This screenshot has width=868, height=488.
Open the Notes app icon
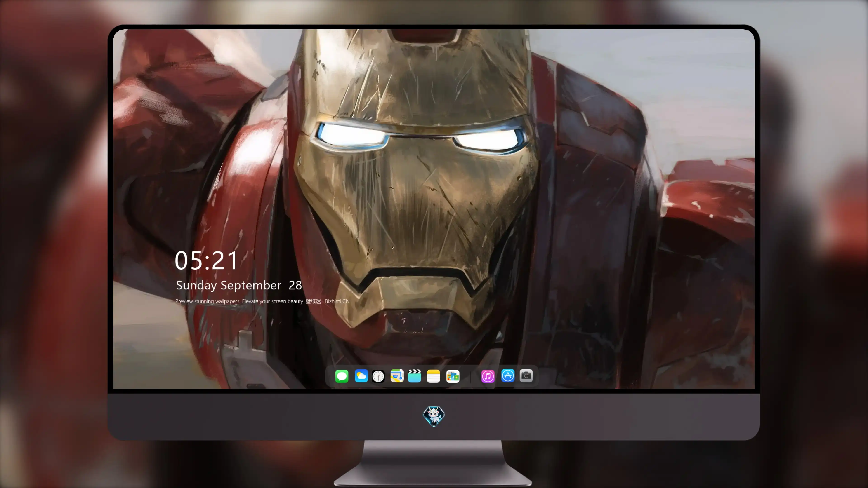pos(433,376)
